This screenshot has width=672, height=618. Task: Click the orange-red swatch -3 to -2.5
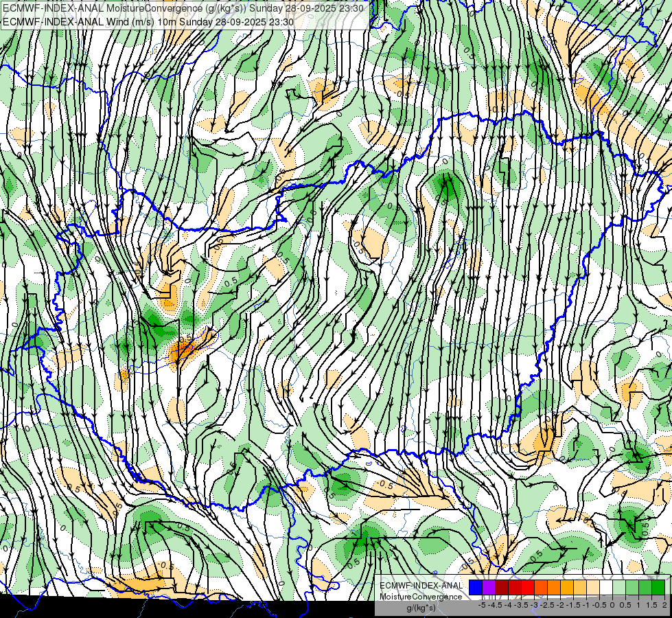tap(541, 588)
